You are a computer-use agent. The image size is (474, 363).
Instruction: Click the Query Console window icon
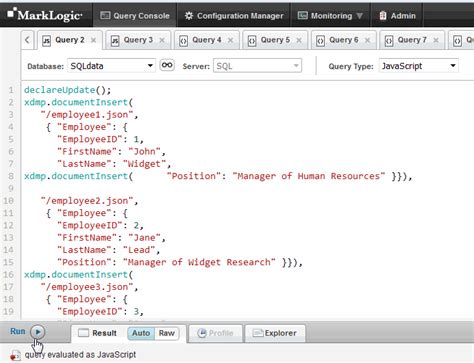[105, 15]
